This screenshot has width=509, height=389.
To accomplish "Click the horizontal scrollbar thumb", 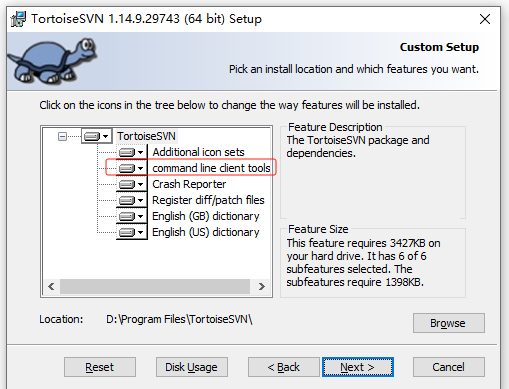I will (x=155, y=286).
